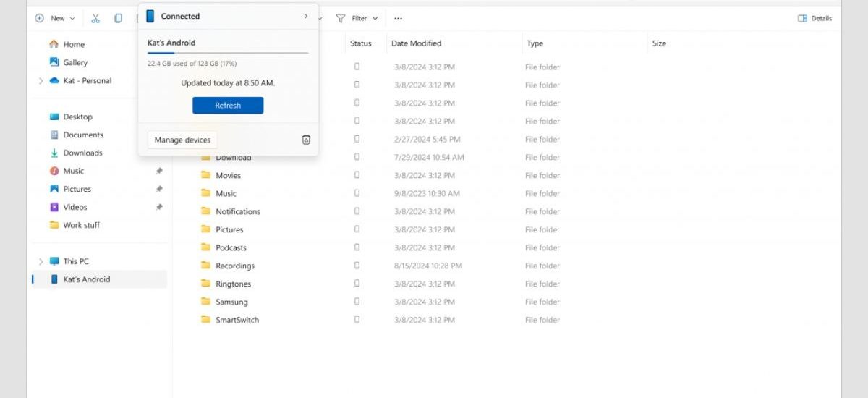Screen dimensions: 868x398
Task: Expand This PC in the sidebar
Action: 41,262
